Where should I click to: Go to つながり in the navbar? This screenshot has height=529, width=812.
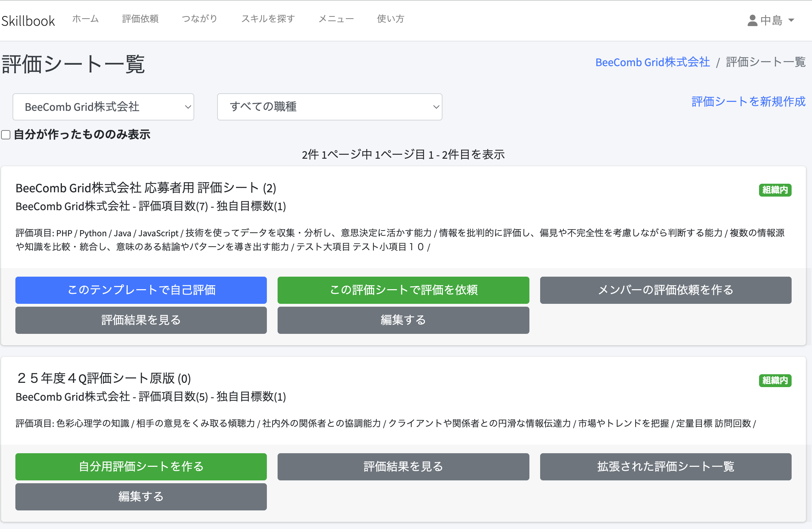coord(200,19)
